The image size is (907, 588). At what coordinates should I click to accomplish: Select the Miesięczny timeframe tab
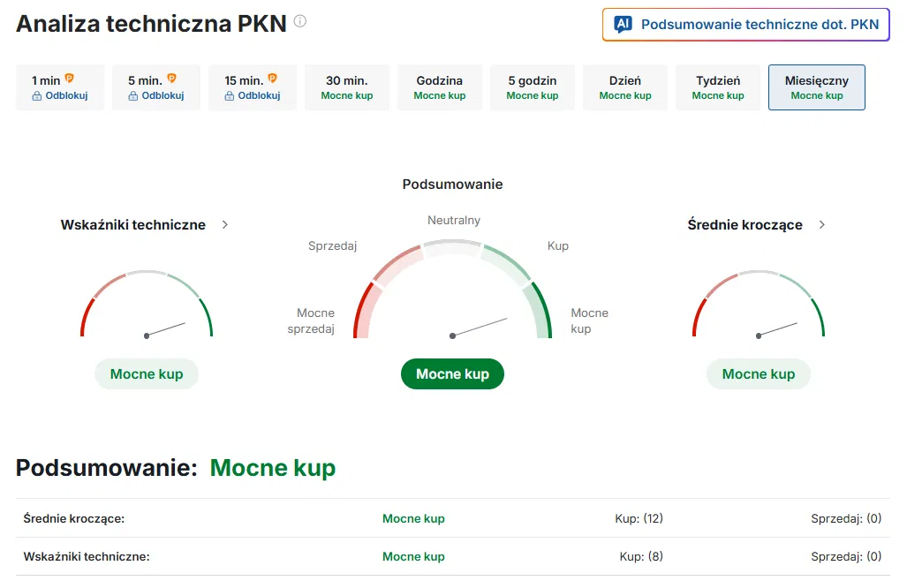(x=817, y=87)
